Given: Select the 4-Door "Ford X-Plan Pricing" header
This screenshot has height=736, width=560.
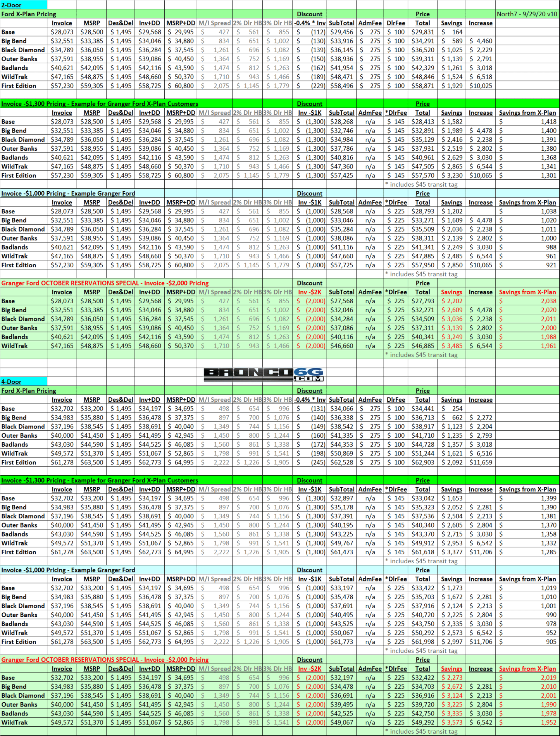Looking at the screenshot, I should (29, 390).
